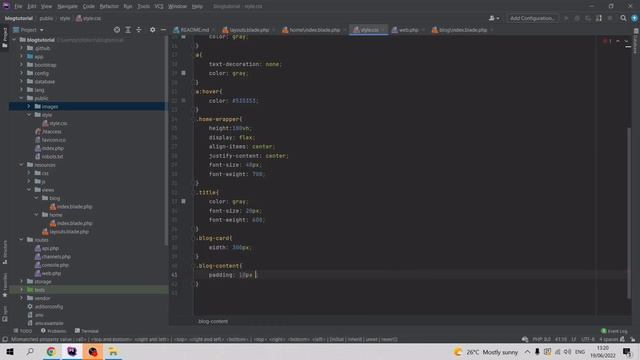Collapse the routes folder
This screenshot has height=360, width=640.
22,240
